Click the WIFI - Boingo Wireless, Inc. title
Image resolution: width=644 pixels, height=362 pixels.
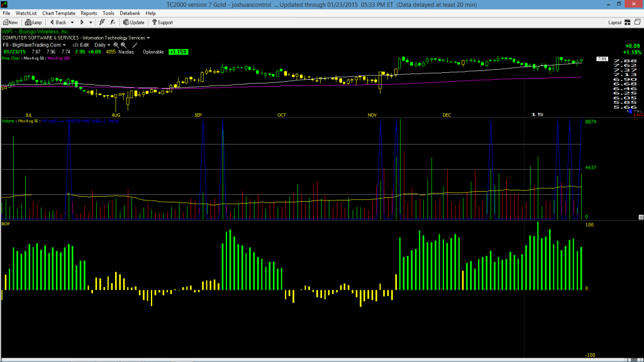point(35,31)
